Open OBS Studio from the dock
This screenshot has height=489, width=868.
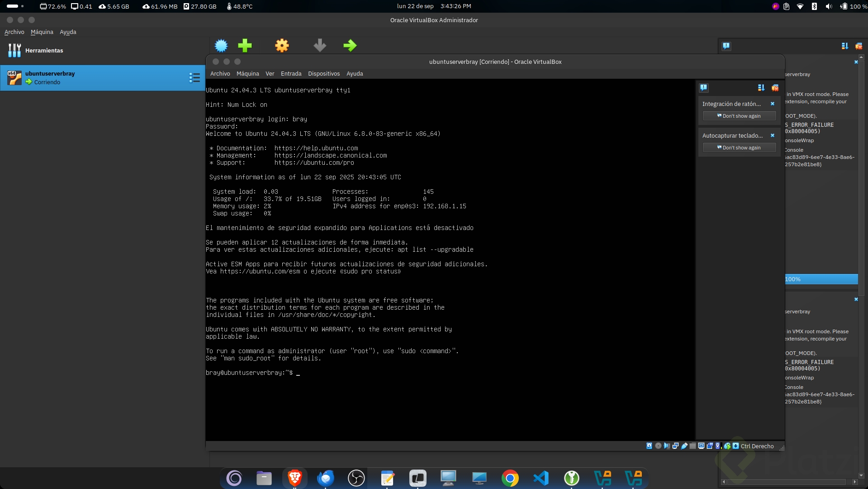356,478
